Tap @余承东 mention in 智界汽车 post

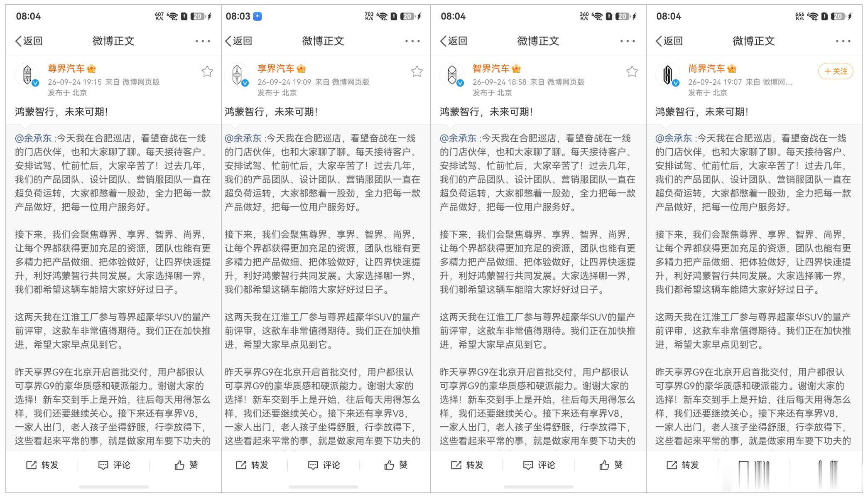click(459, 138)
